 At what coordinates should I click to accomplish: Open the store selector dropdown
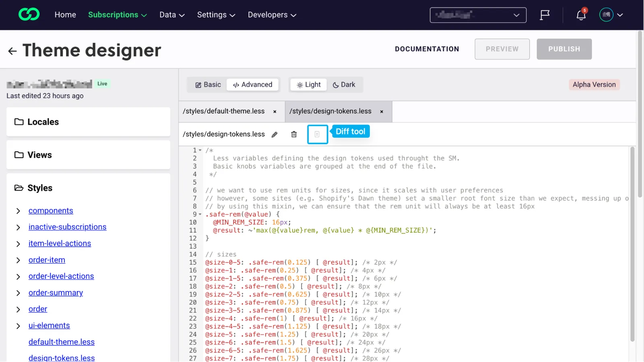pos(478,15)
